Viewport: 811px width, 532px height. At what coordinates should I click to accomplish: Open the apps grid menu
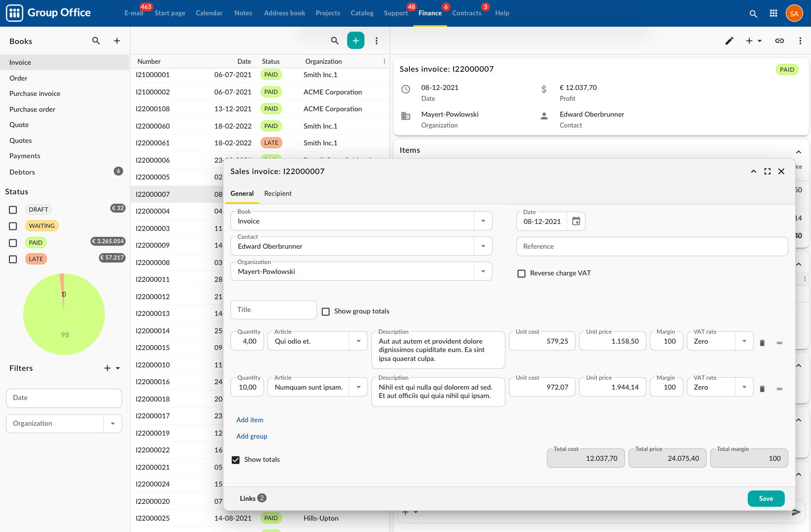773,14
